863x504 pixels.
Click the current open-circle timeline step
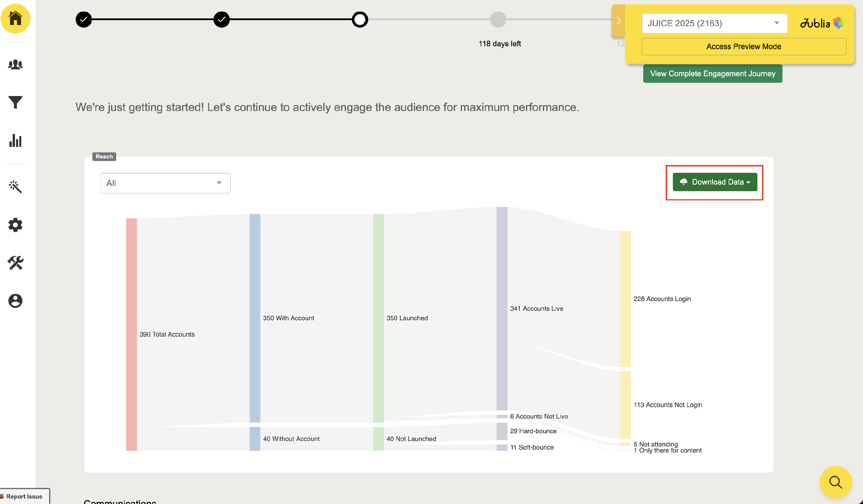pos(360,20)
